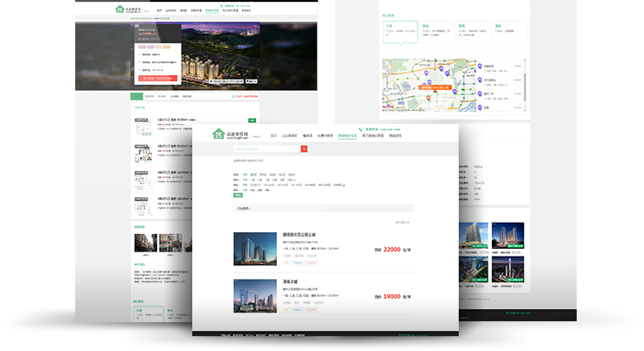Image resolution: width=644 pixels, height=351 pixels.
Task: Click the green house logo on the front page
Action: 218,134
